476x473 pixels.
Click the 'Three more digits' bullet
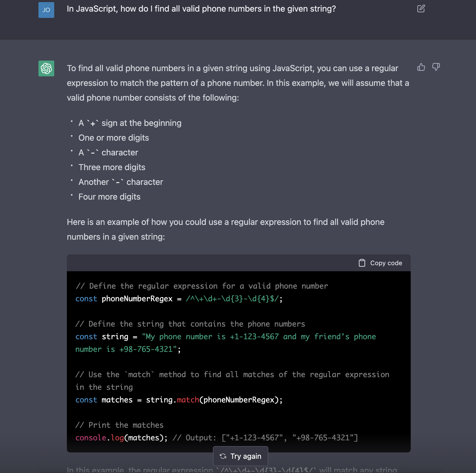click(x=112, y=167)
